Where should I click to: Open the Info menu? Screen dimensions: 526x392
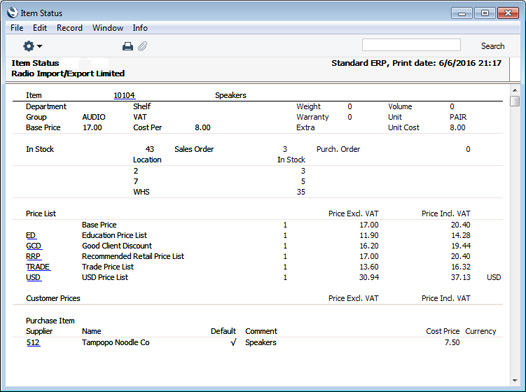pos(140,28)
